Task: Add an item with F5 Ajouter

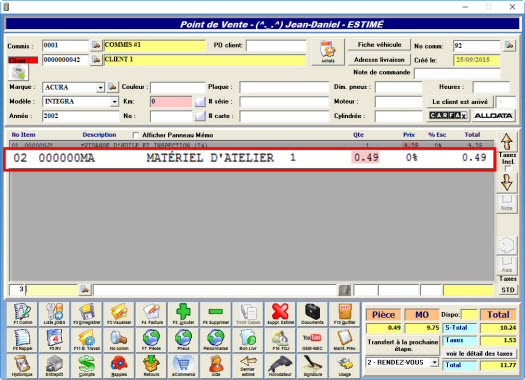Action: [x=183, y=314]
